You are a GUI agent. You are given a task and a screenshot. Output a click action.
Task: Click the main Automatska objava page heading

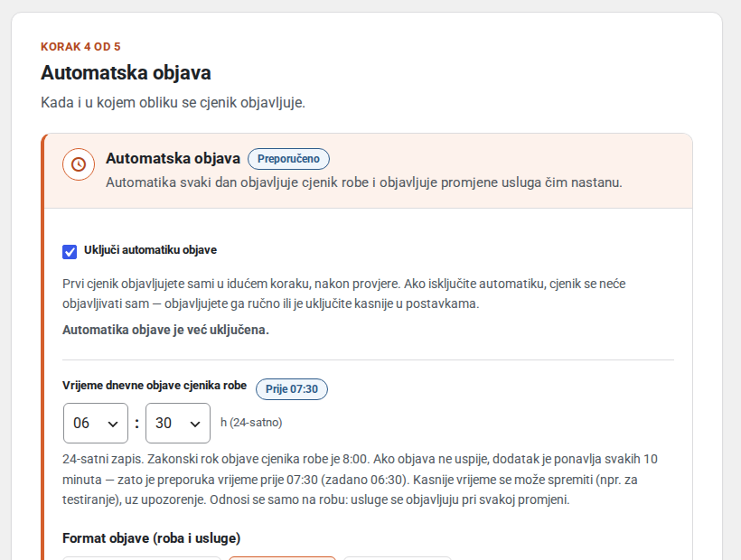126,73
